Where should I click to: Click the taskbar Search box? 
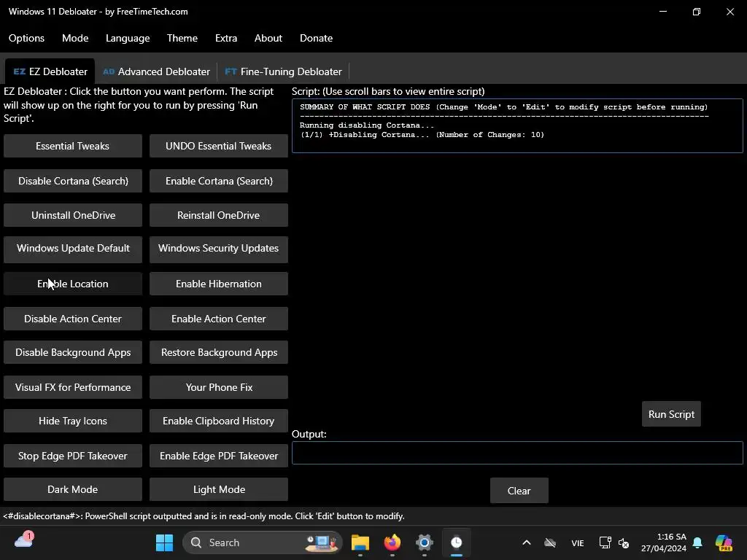tap(263, 542)
